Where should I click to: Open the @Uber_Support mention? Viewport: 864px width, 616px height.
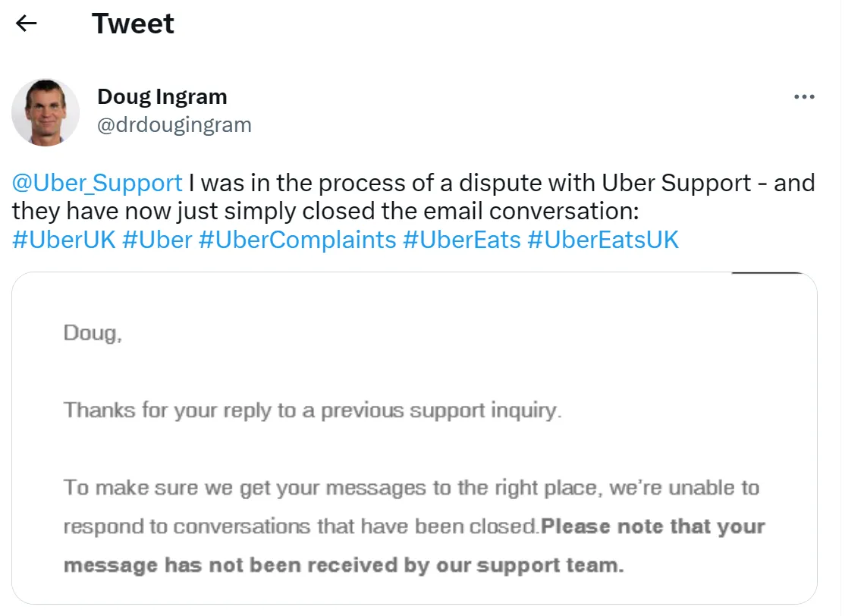(97, 183)
